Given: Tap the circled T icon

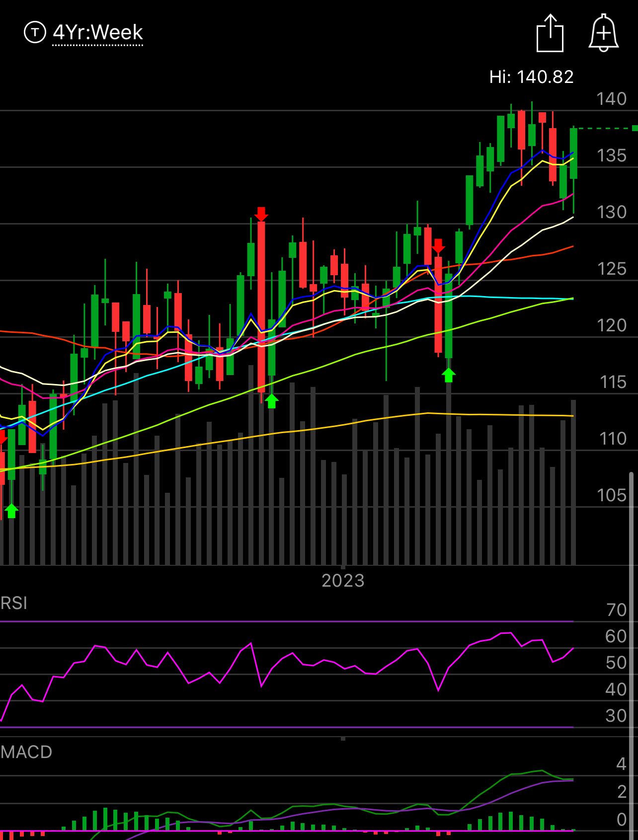Looking at the screenshot, I should pyautogui.click(x=35, y=33).
